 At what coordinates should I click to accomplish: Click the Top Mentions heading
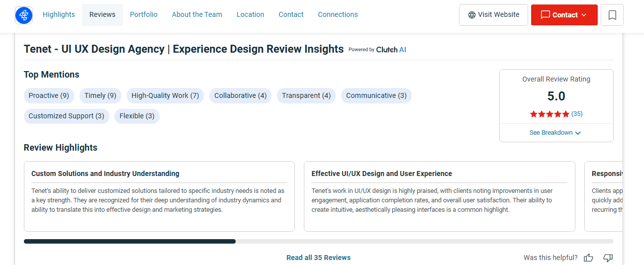(51, 75)
